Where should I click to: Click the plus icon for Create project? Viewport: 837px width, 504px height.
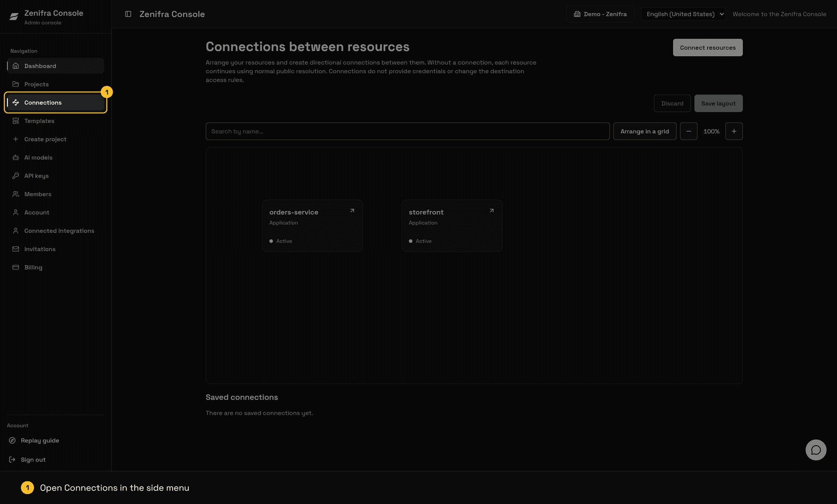(16, 139)
